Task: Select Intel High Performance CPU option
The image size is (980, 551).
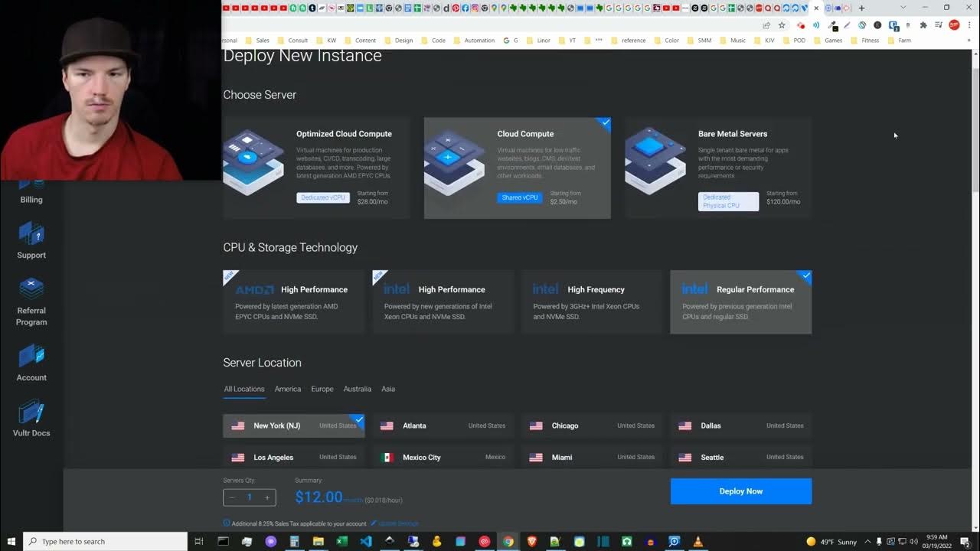Action: tap(443, 302)
